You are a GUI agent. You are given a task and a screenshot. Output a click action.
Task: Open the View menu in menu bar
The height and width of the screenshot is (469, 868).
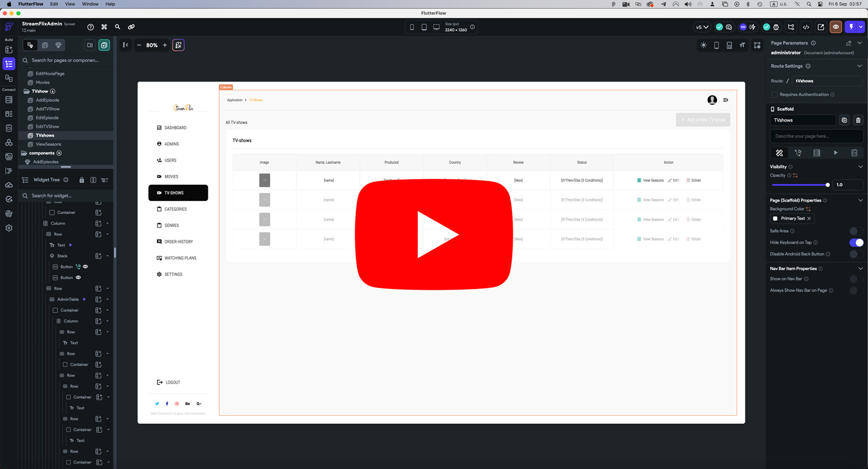pyautogui.click(x=70, y=4)
